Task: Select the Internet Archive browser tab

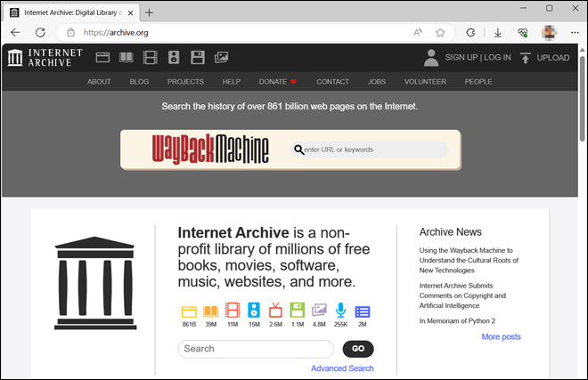Action: 71,12
